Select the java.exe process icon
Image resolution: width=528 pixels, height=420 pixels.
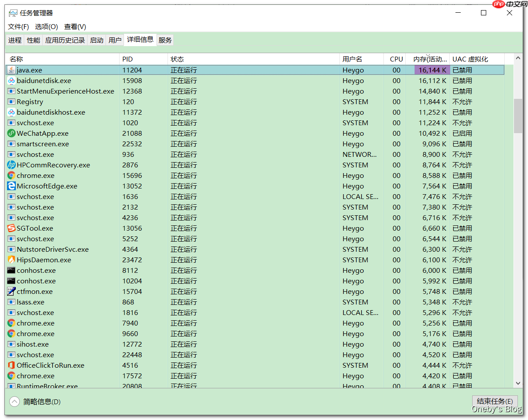coord(11,70)
